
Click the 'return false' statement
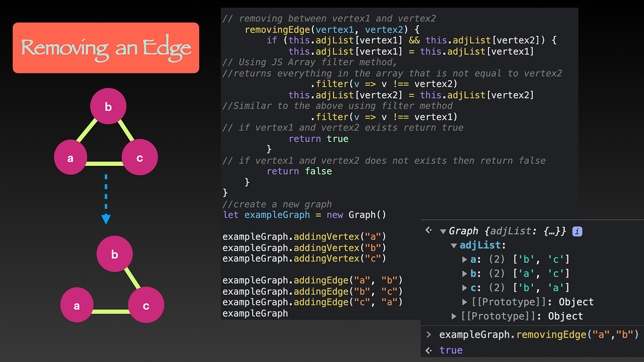pos(299,171)
